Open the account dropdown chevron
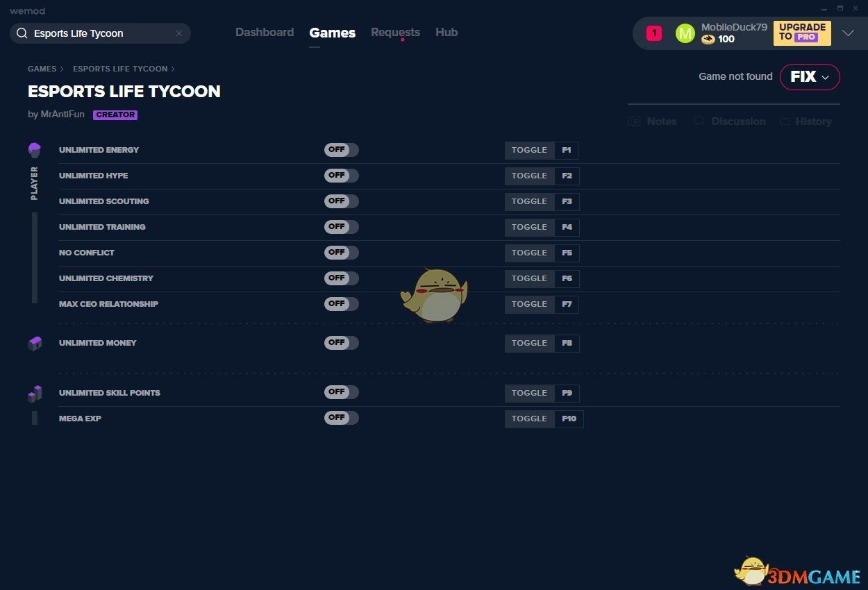 pyautogui.click(x=849, y=33)
